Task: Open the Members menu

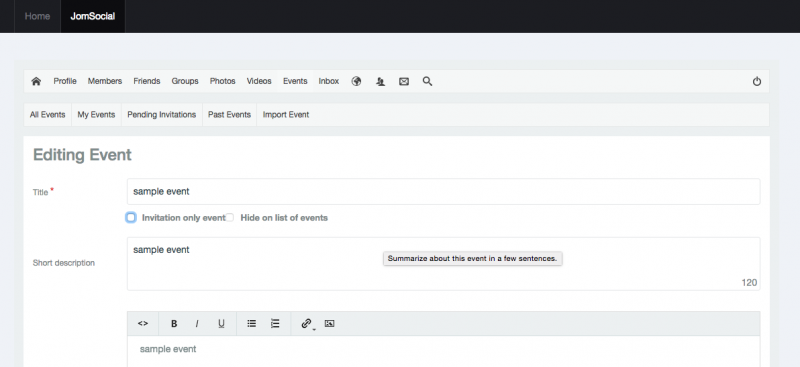Action: (105, 81)
